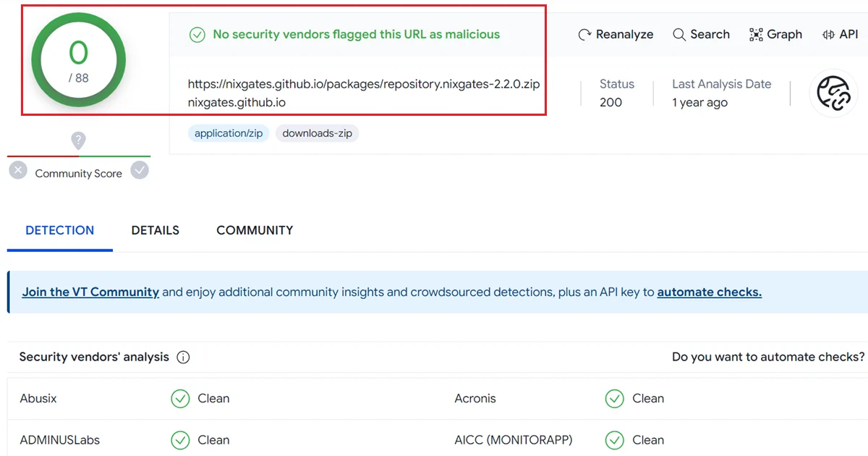Image resolution: width=868 pixels, height=456 pixels.
Task: Follow the automate checks link
Action: pyautogui.click(x=709, y=292)
